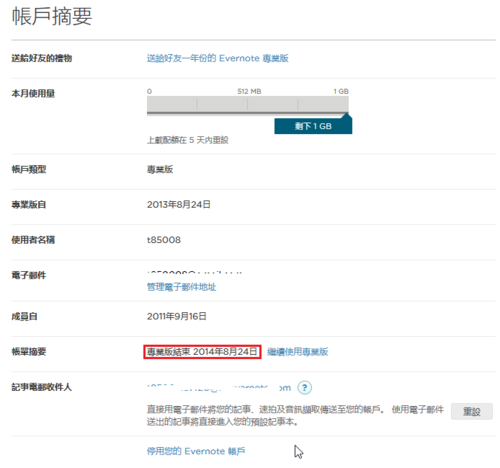This screenshot has height=468, width=500.
Task: Click the 剩下 1 GB indicator label
Action: point(313,126)
